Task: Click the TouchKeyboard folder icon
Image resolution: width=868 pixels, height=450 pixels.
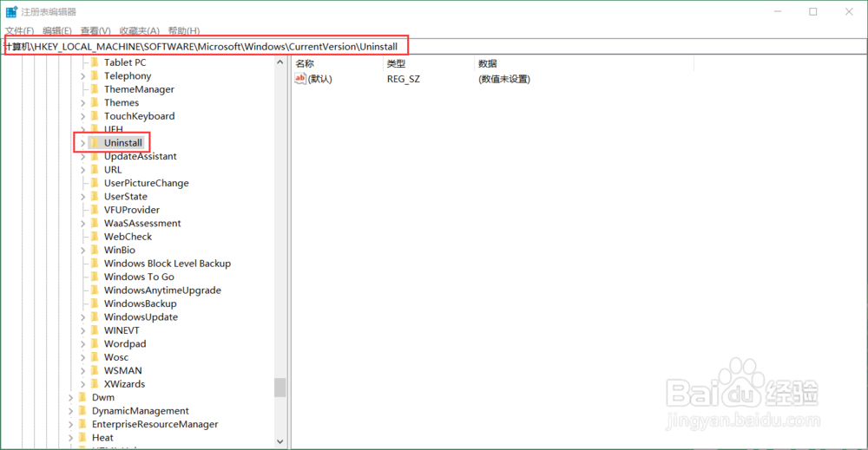Action: (95, 116)
